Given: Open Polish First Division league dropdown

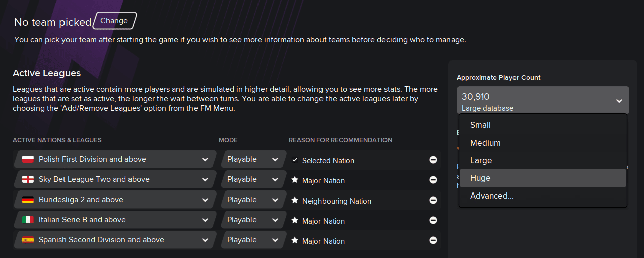Looking at the screenshot, I should pyautogui.click(x=205, y=159).
